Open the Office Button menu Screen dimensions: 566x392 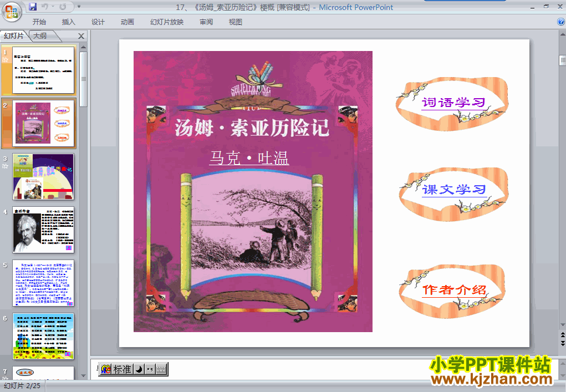[11, 12]
